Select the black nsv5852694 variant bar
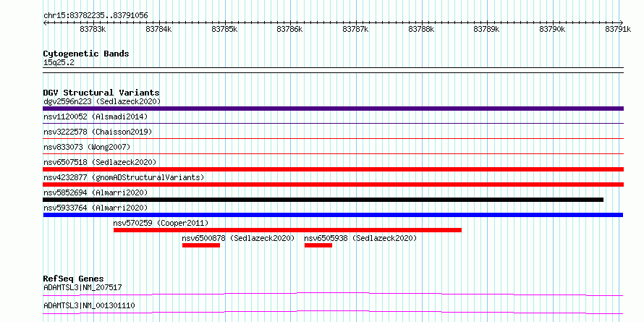Viewport: 644px width, 322px height. pyautogui.click(x=323, y=200)
